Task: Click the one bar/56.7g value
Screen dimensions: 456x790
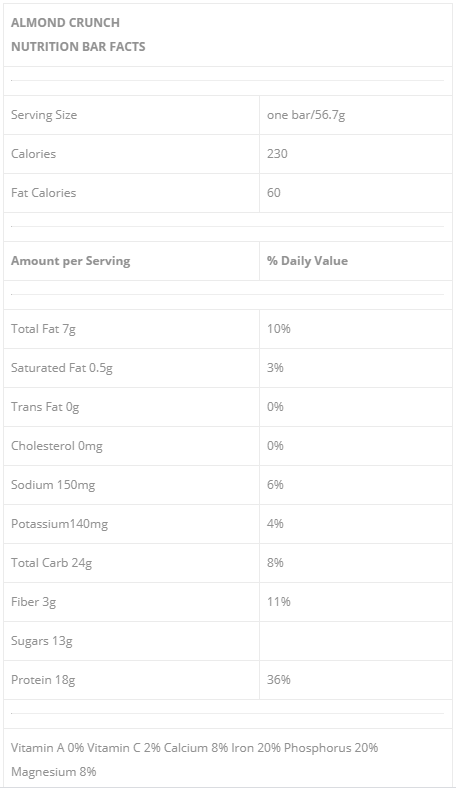Action: (x=306, y=115)
